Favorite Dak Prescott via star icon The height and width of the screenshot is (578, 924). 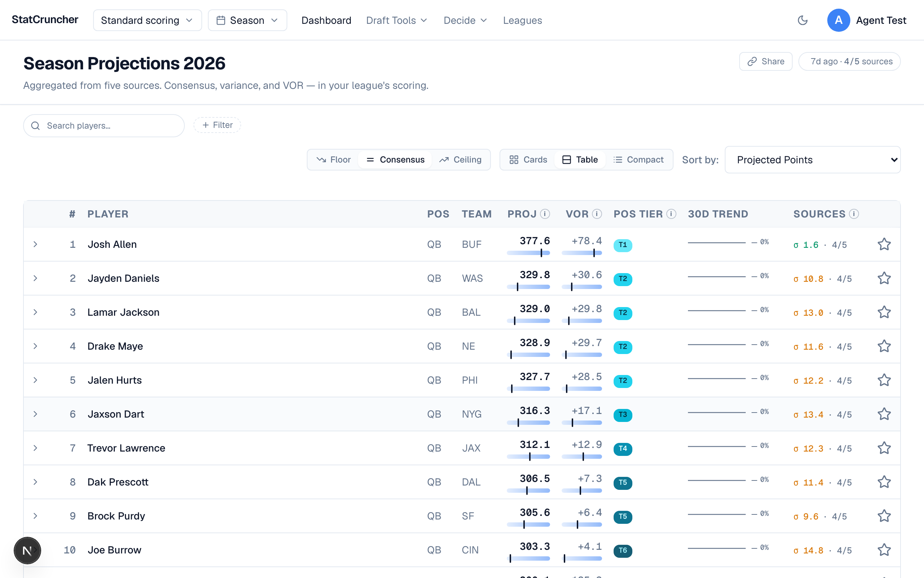point(884,482)
